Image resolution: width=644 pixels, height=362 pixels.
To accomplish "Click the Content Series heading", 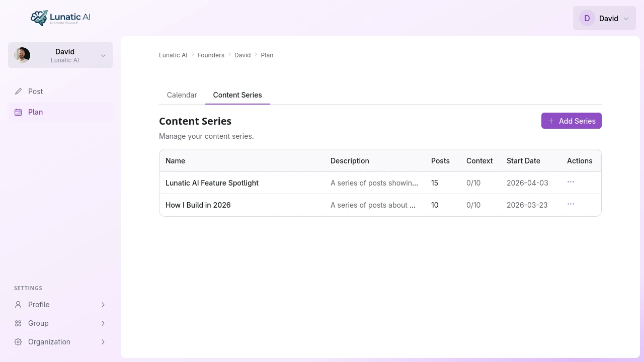I will pos(195,121).
